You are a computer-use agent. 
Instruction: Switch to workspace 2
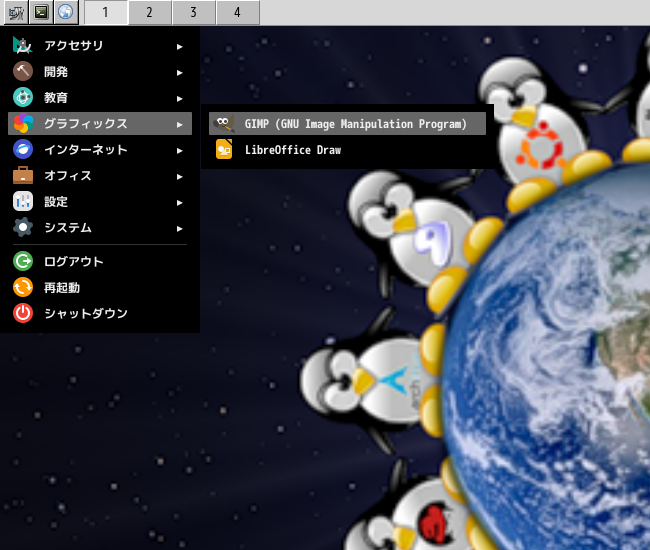point(150,12)
